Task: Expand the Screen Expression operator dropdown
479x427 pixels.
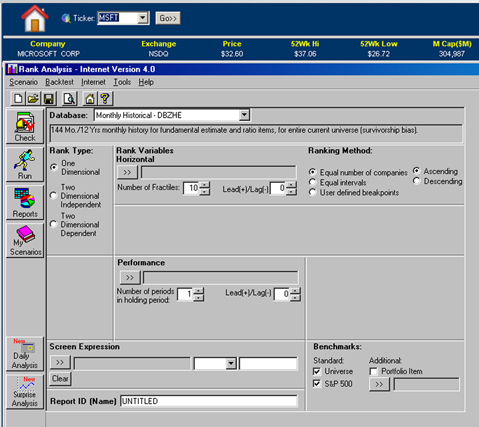Action: pos(231,364)
